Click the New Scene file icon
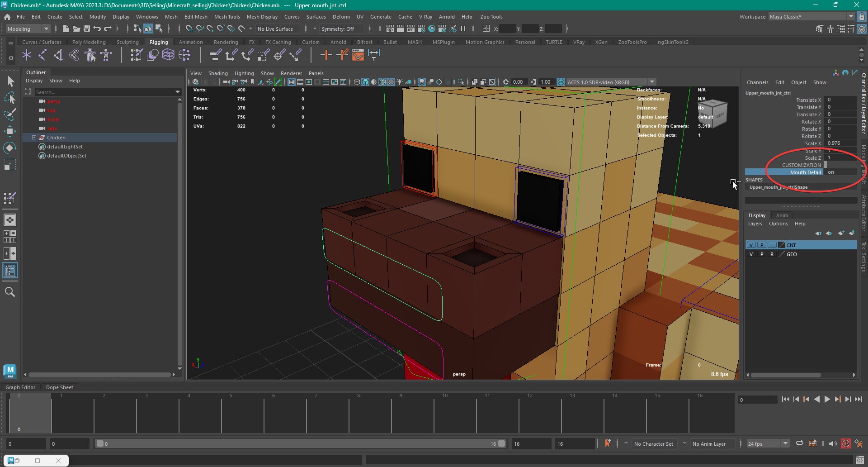868x467 pixels. point(66,29)
